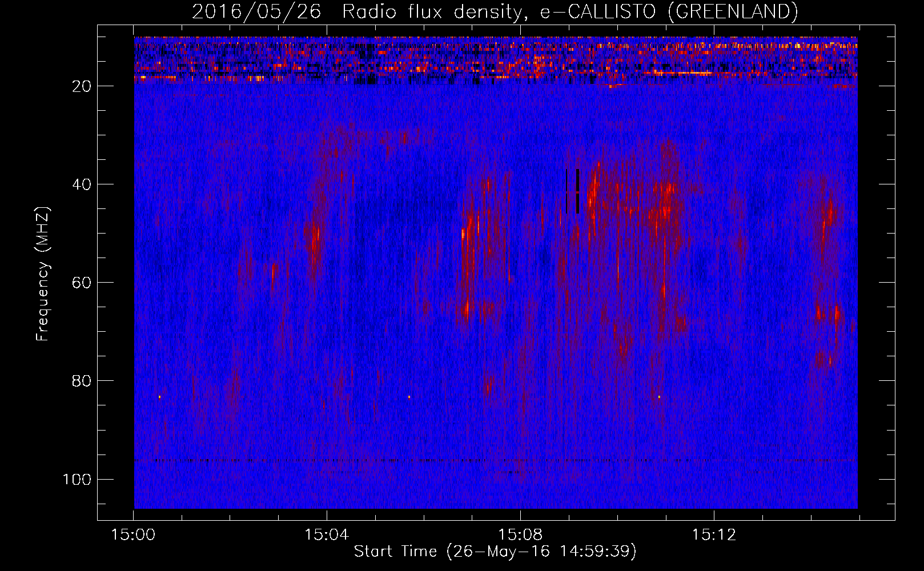Click the '60' frequency tick label
The width and height of the screenshot is (924, 571).
[82, 283]
